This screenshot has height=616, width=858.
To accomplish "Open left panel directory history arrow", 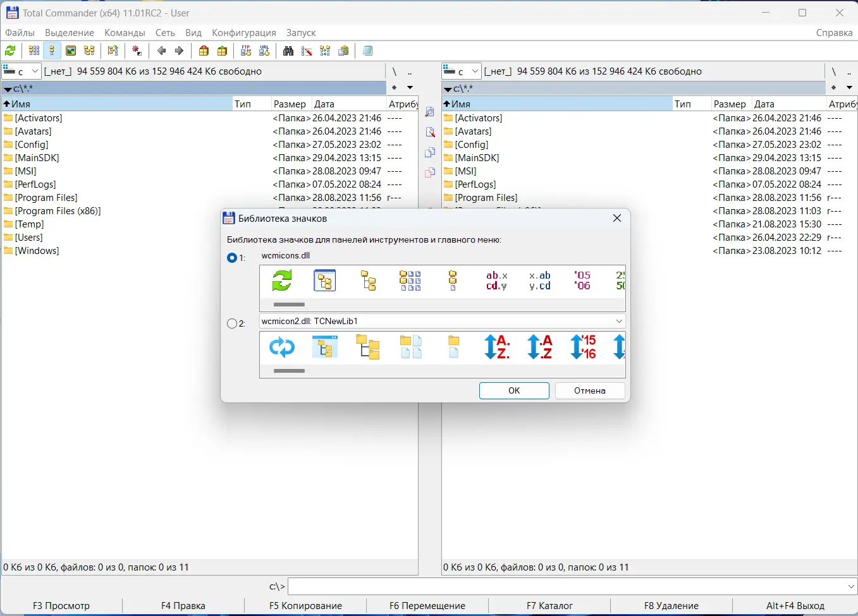I will (x=410, y=88).
